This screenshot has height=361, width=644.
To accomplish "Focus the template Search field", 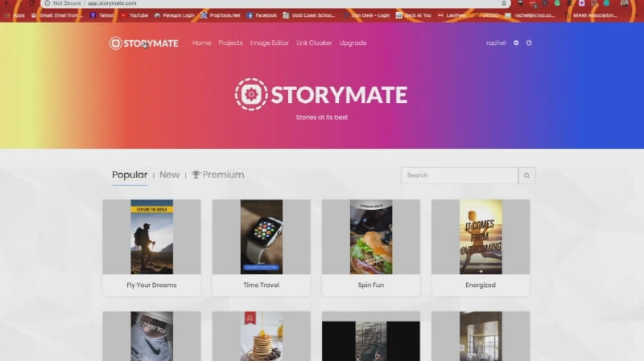I will coord(459,175).
